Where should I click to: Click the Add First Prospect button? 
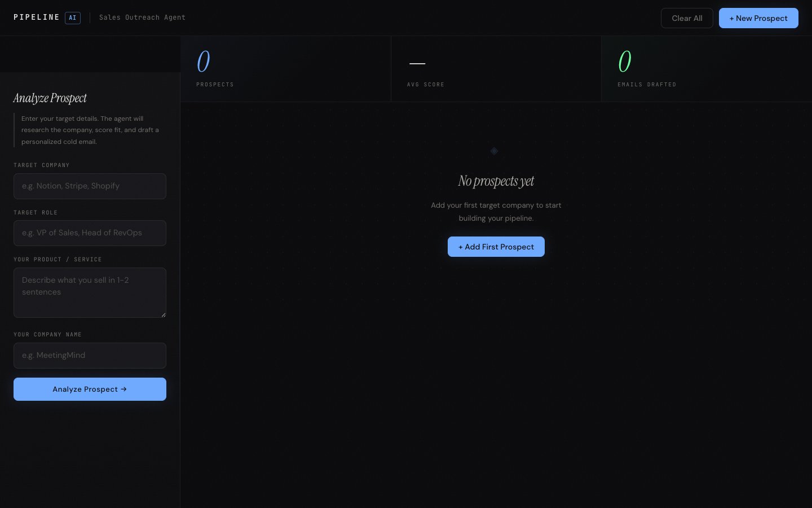coord(496,247)
